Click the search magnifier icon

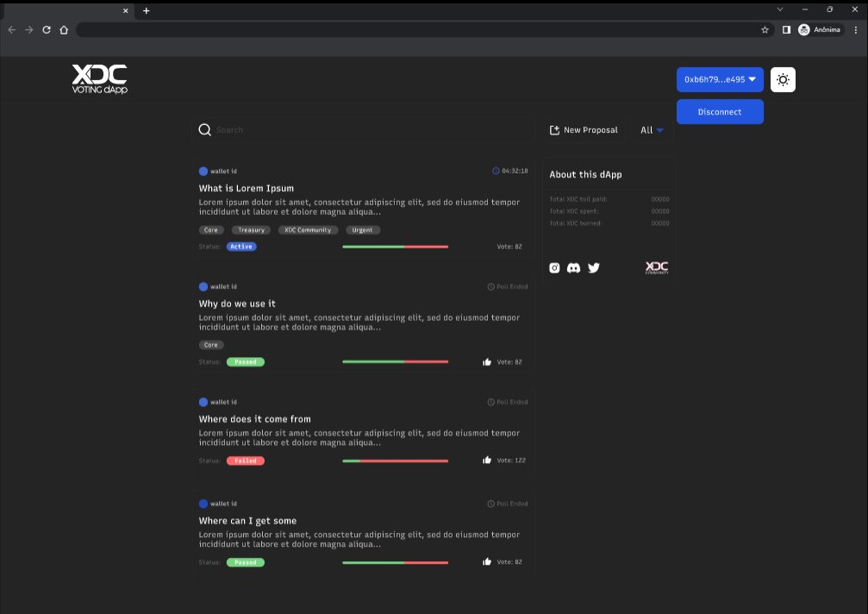204,129
